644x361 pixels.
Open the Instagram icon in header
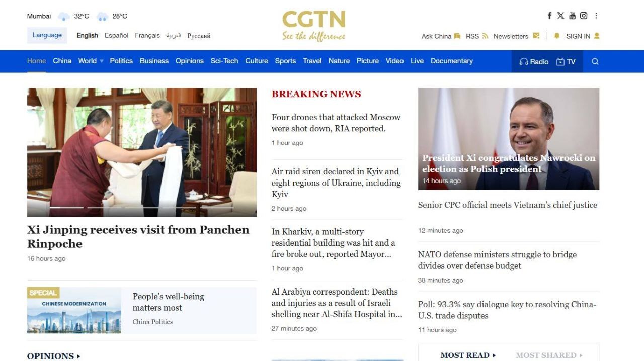coord(584,16)
